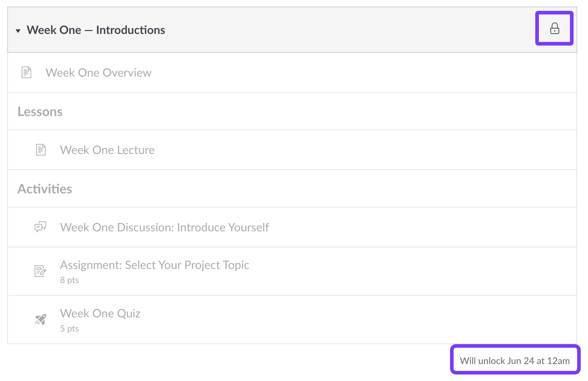The height and width of the screenshot is (381, 588).
Task: Click the document icon beside Week One Overview
Action: click(x=26, y=72)
